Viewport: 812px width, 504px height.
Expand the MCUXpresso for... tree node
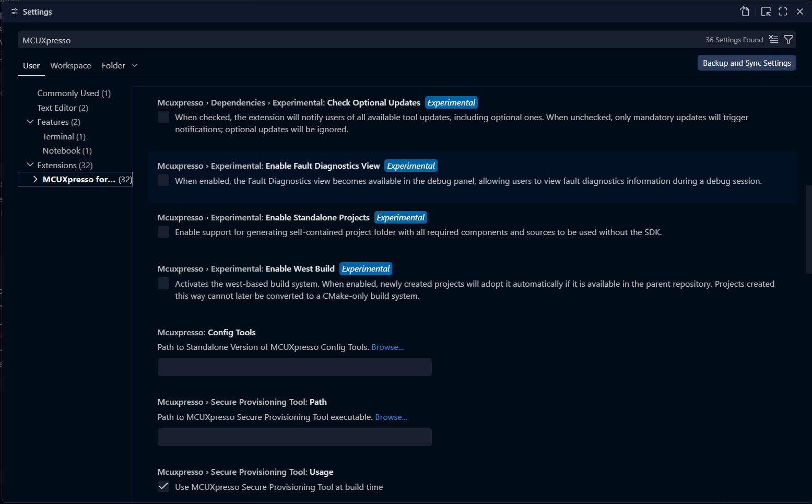(x=35, y=179)
